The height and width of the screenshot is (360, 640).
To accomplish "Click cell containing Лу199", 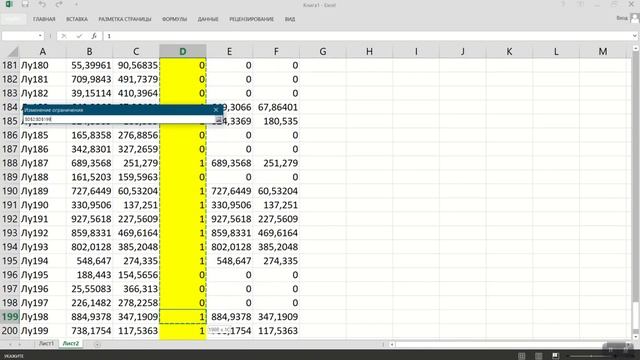I will click(x=42, y=331).
